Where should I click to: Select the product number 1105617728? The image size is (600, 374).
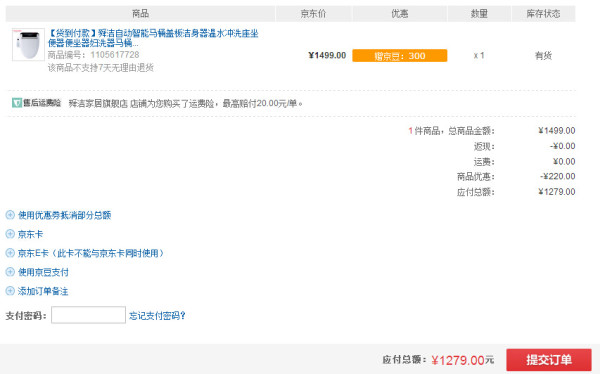(x=115, y=55)
